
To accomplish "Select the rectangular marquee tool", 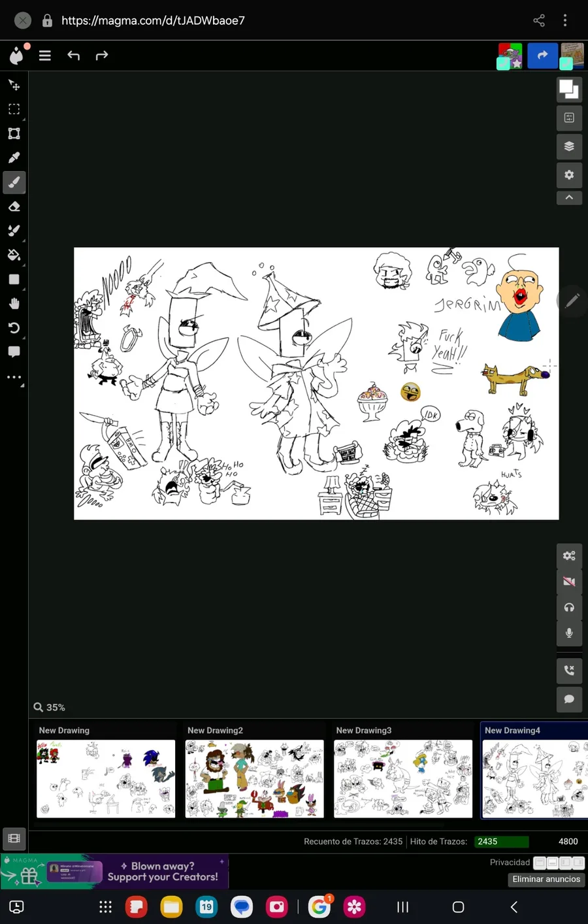I will click(x=14, y=109).
